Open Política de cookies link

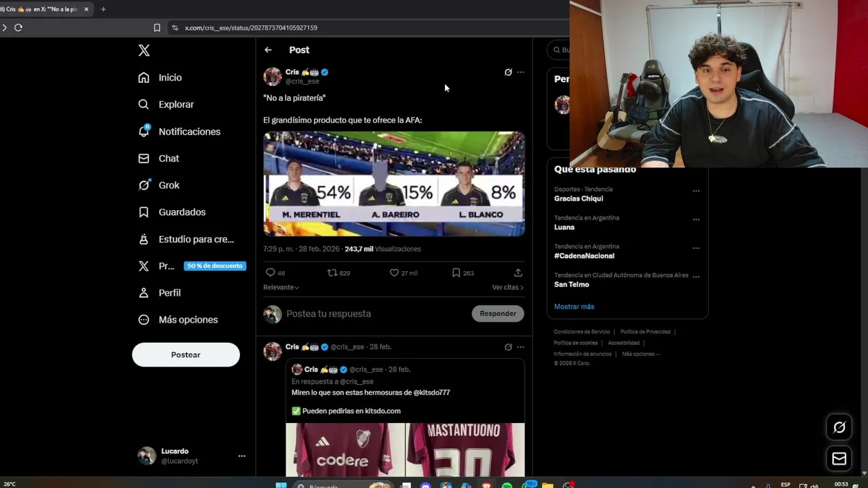click(x=576, y=343)
